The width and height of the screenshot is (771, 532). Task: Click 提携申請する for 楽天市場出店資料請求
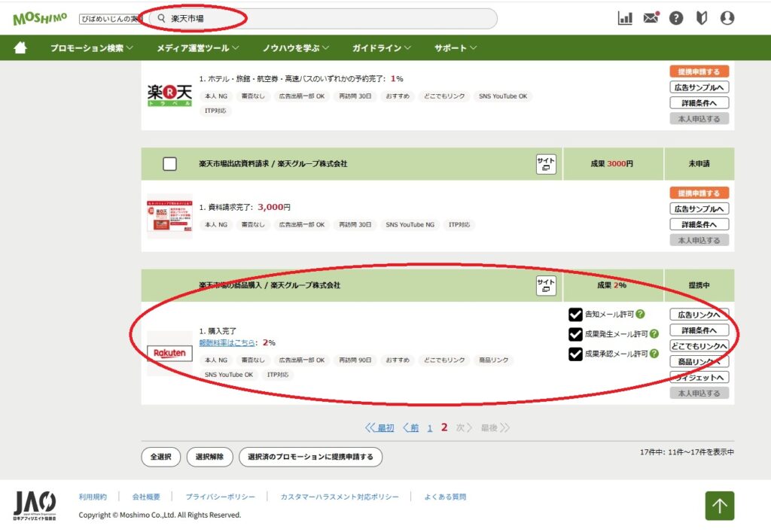[699, 193]
